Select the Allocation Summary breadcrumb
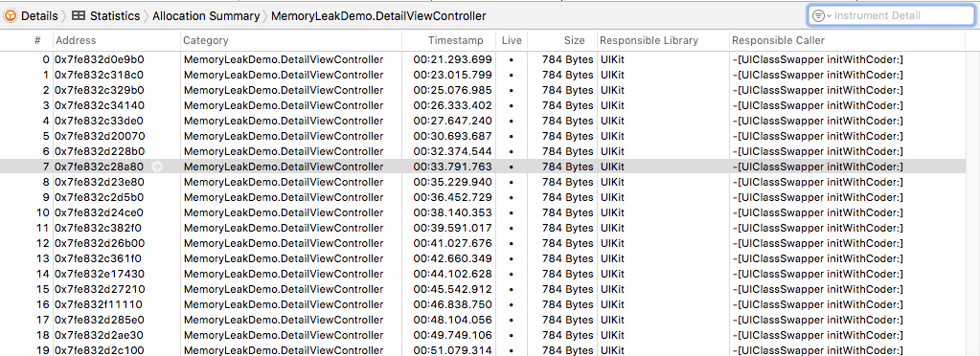This screenshot has height=356, width=980. click(206, 16)
